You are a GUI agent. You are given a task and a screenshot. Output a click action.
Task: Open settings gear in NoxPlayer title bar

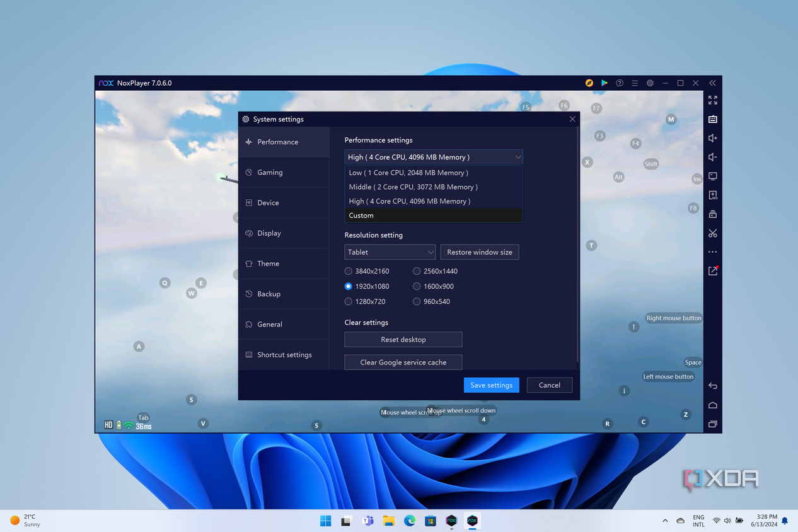pos(650,83)
